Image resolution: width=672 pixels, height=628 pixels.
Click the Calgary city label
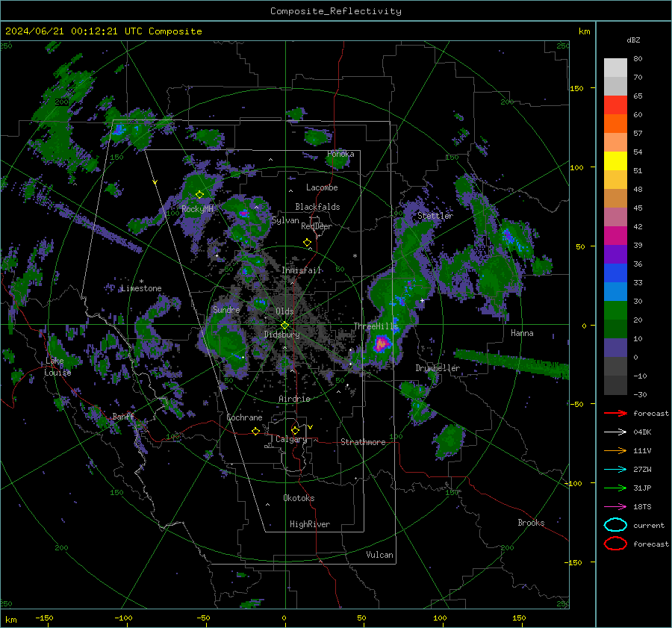point(291,439)
